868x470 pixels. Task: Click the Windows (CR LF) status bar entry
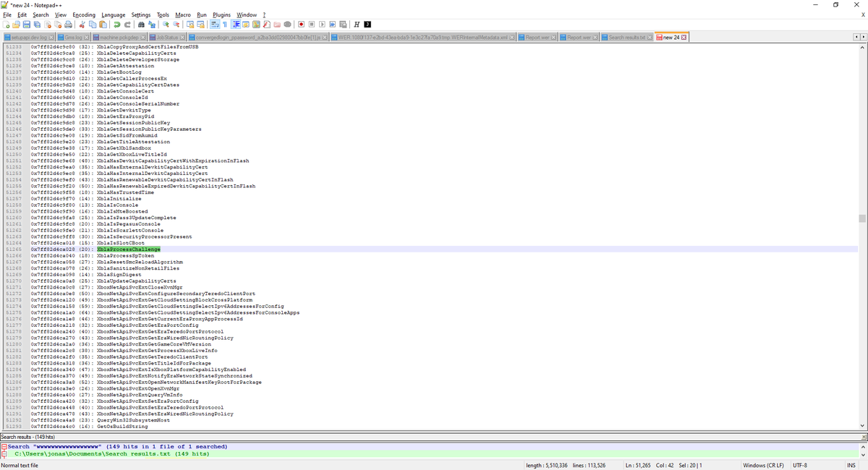765,465
